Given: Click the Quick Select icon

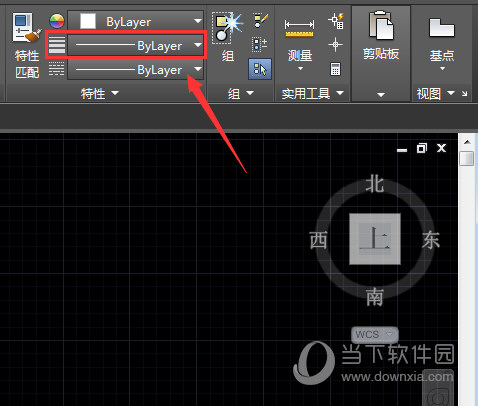Looking at the screenshot, I should (x=336, y=21).
